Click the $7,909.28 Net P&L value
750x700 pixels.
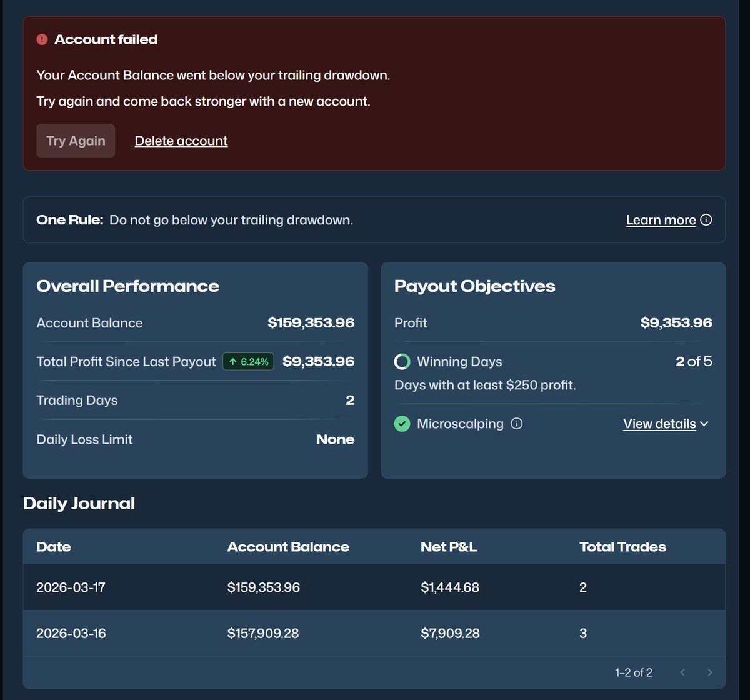coord(450,633)
